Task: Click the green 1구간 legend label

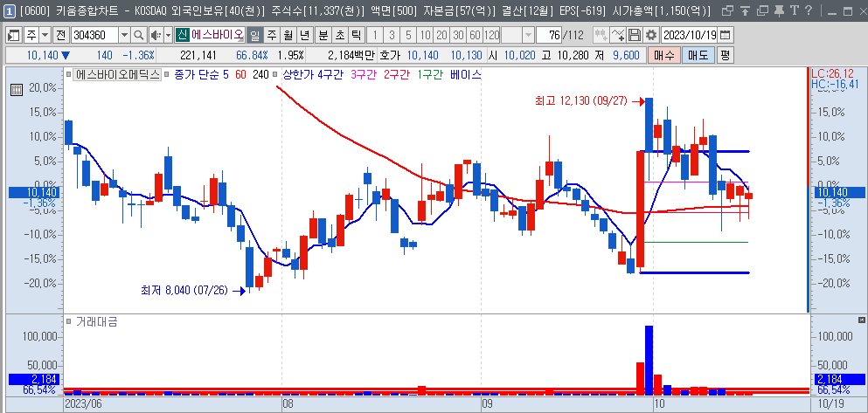Action: pos(432,74)
